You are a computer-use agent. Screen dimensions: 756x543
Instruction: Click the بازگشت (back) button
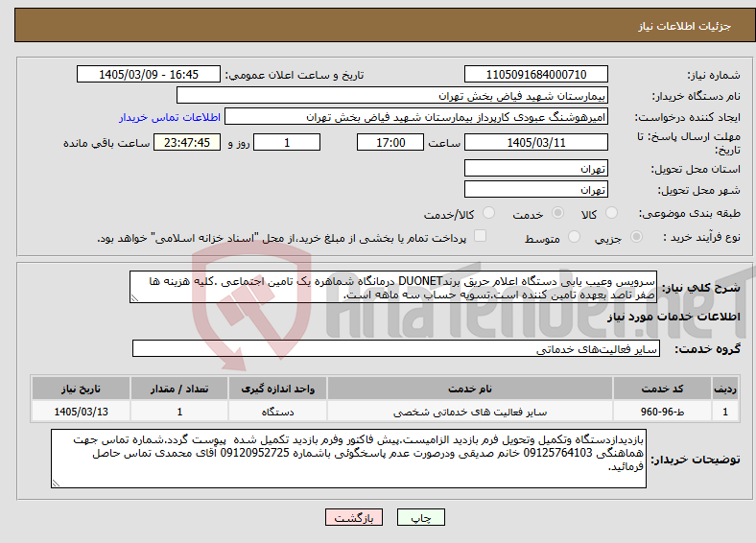click(x=354, y=517)
